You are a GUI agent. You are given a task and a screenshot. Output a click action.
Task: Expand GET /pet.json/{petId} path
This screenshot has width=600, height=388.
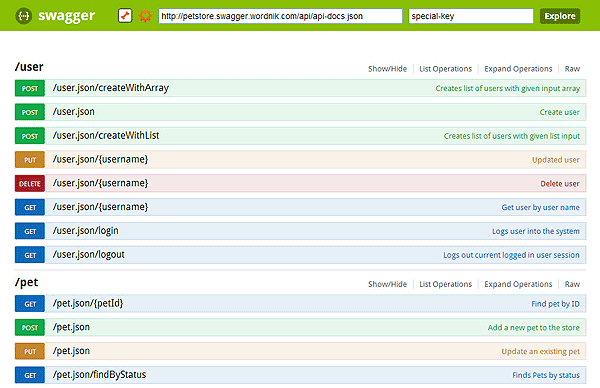click(88, 303)
